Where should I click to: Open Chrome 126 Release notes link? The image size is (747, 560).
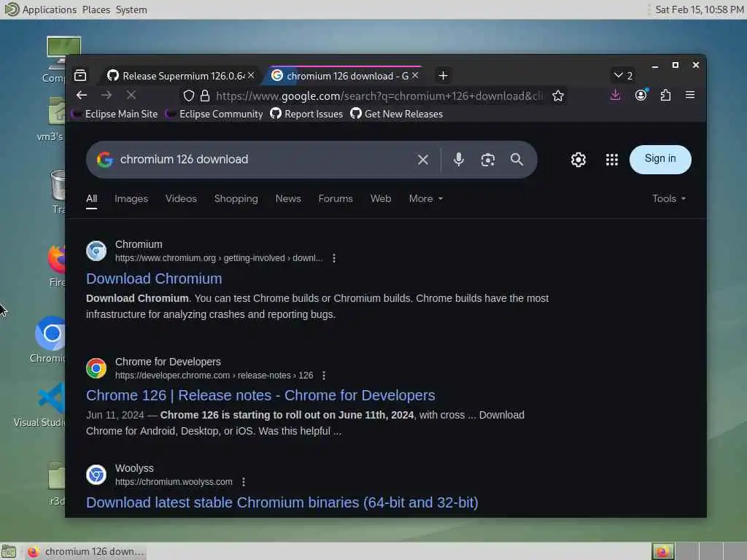pos(260,395)
